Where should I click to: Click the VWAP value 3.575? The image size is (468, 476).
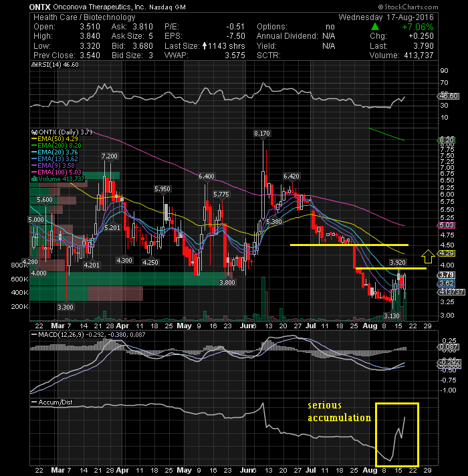tap(235, 55)
